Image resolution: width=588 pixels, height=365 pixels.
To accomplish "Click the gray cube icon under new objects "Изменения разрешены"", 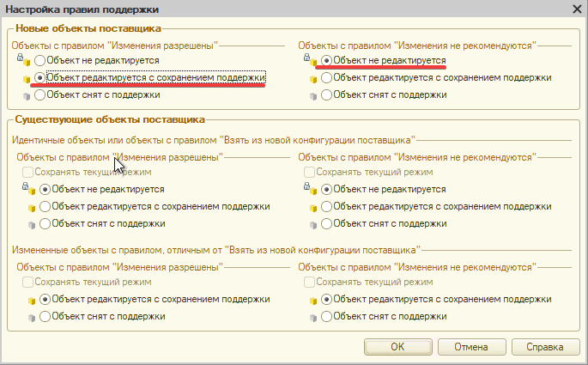I will [26, 95].
